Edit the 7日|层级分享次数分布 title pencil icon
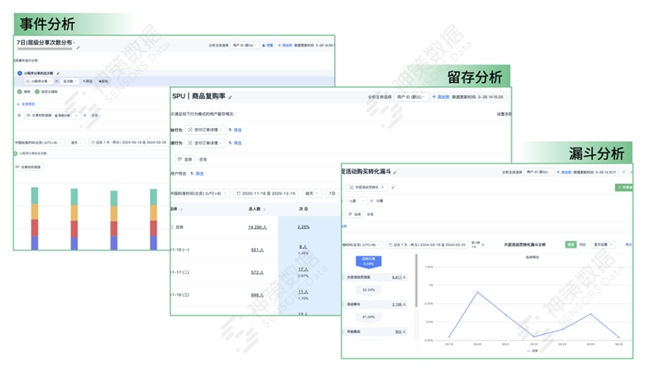Screen dimensions: 650x376 coord(78,48)
